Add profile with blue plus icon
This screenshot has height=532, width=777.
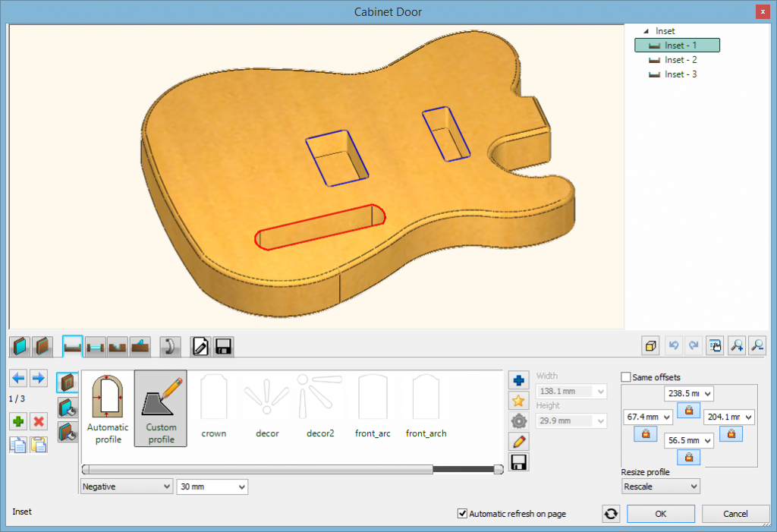(x=519, y=380)
